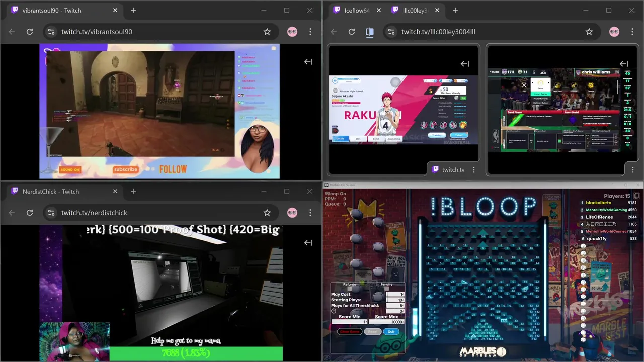Click the Play Cost value field

coord(395,294)
